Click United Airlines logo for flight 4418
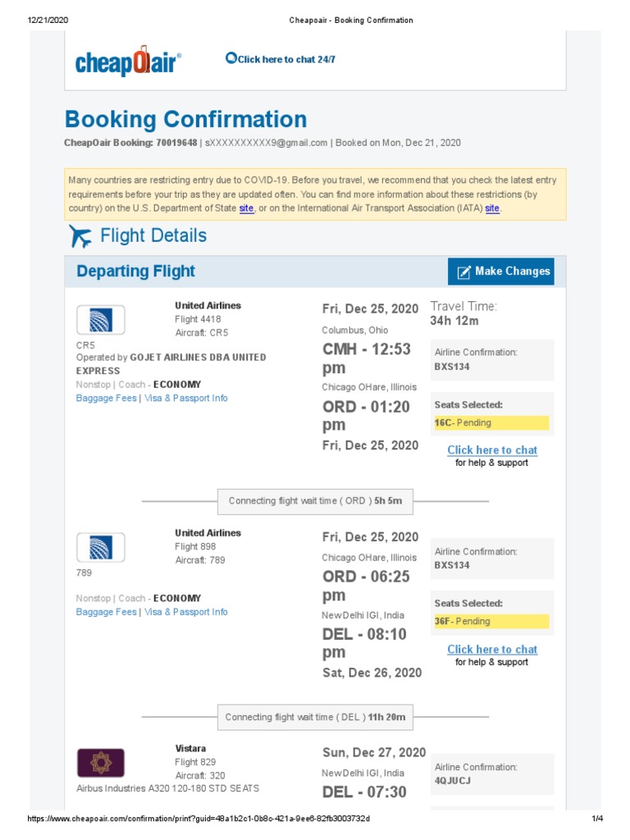The height and width of the screenshot is (840, 630). pyautogui.click(x=100, y=320)
